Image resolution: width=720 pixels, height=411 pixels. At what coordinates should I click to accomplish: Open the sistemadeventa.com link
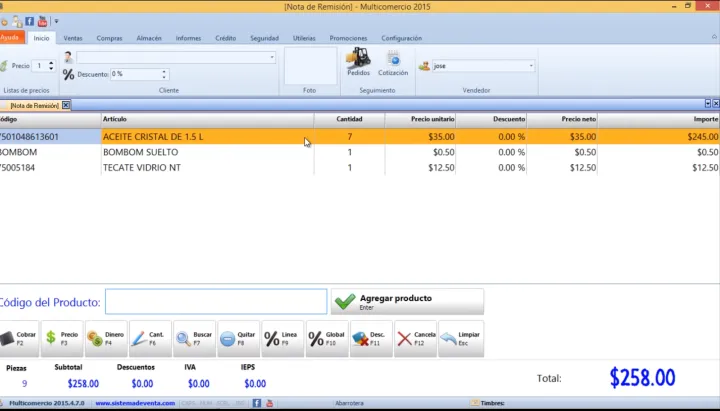(135, 403)
